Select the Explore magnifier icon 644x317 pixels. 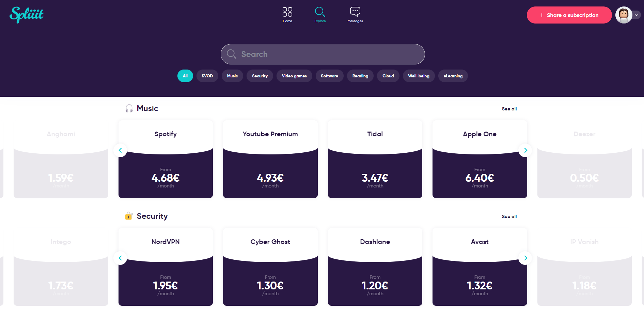click(x=320, y=12)
